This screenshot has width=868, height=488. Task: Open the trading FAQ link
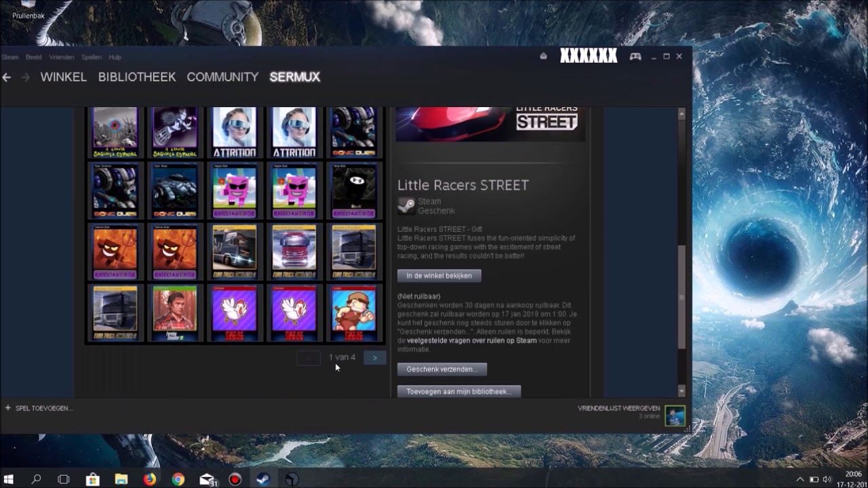point(472,341)
